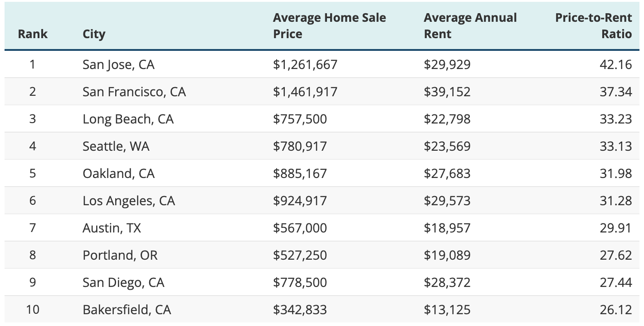Click the Long Beach, CA cell
Viewport: 644px width, 326px height.
tap(128, 119)
